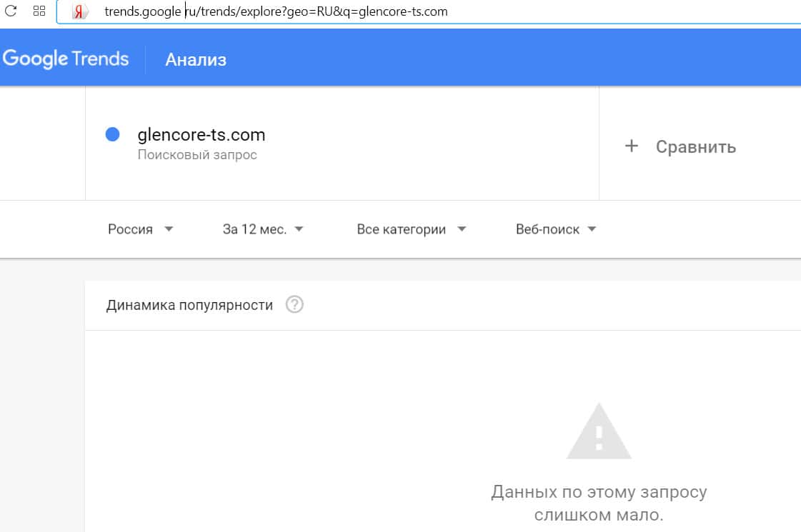Image resolution: width=801 pixels, height=532 pixels.
Task: Click the Динамика популярности heading
Action: click(189, 305)
